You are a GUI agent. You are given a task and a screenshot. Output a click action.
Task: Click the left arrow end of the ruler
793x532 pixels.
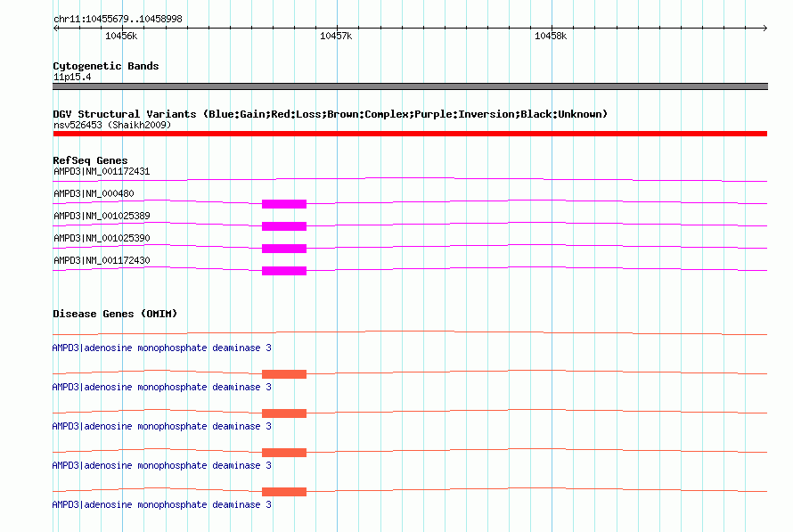tap(55, 29)
